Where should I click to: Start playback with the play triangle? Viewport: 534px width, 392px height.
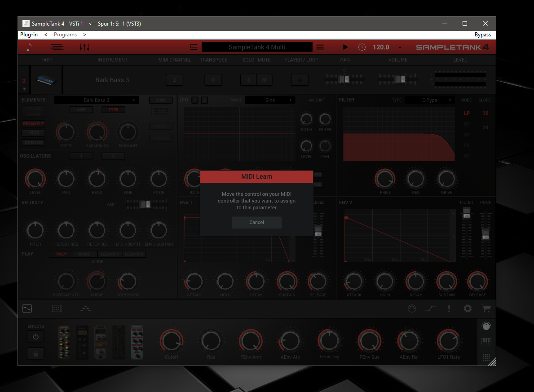345,47
